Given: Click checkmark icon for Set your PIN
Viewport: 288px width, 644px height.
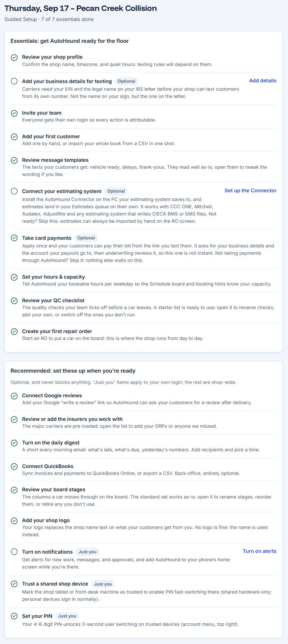Looking at the screenshot, I should coord(14,616).
